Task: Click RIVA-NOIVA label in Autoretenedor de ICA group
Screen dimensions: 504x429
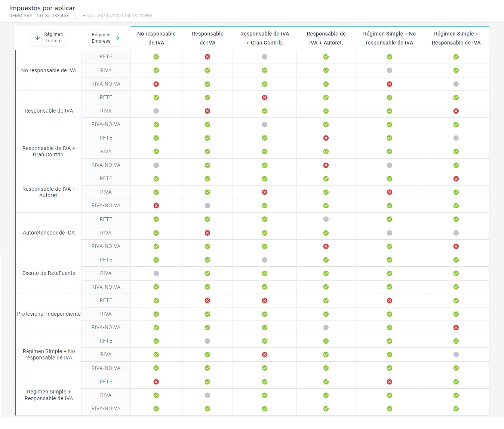Action: (106, 246)
